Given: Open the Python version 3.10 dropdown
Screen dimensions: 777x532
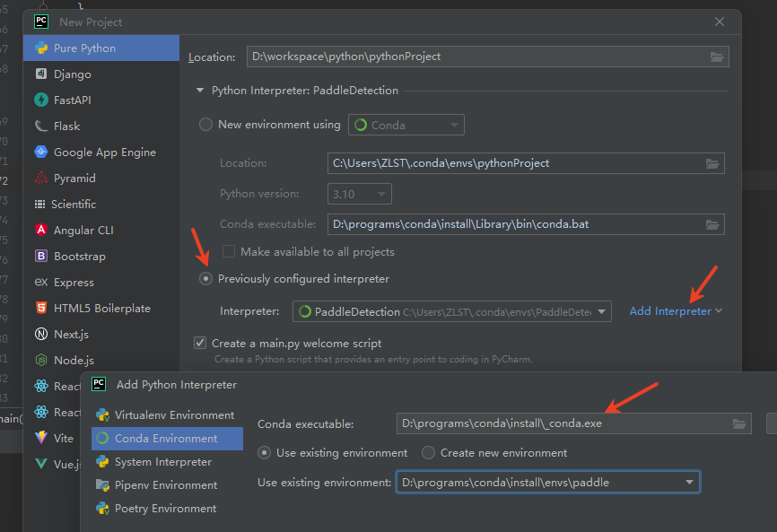Looking at the screenshot, I should pos(360,194).
